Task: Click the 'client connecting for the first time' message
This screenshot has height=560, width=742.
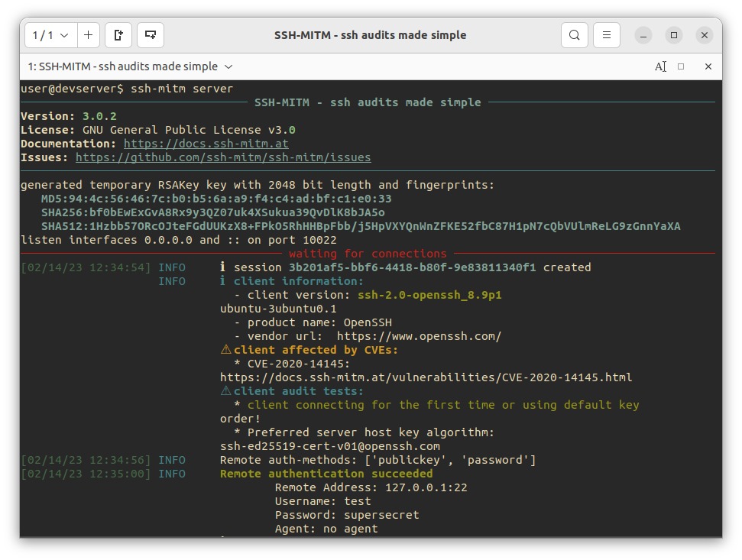Action: pyautogui.click(x=443, y=405)
